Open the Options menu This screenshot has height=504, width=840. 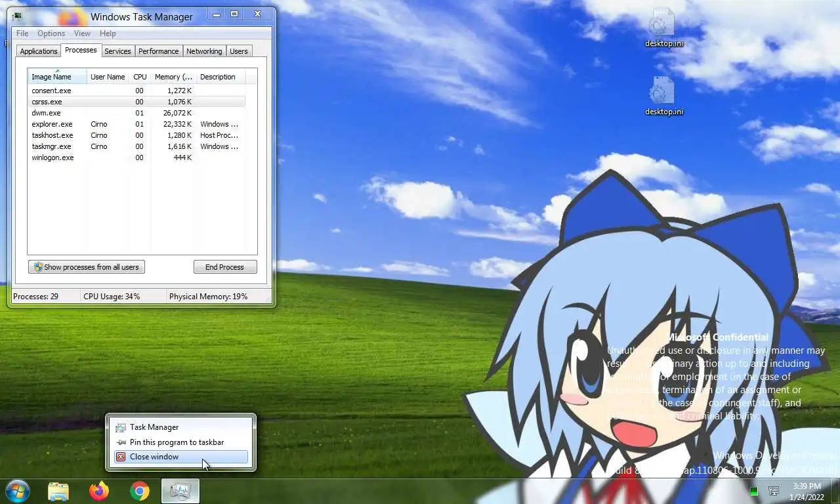51,33
